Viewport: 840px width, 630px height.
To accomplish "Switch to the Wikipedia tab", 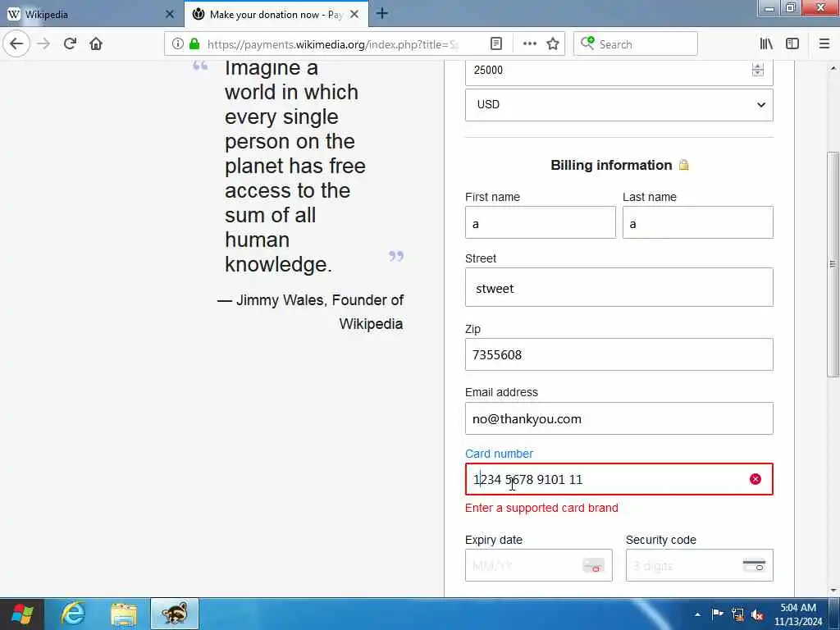I will 91,15.
